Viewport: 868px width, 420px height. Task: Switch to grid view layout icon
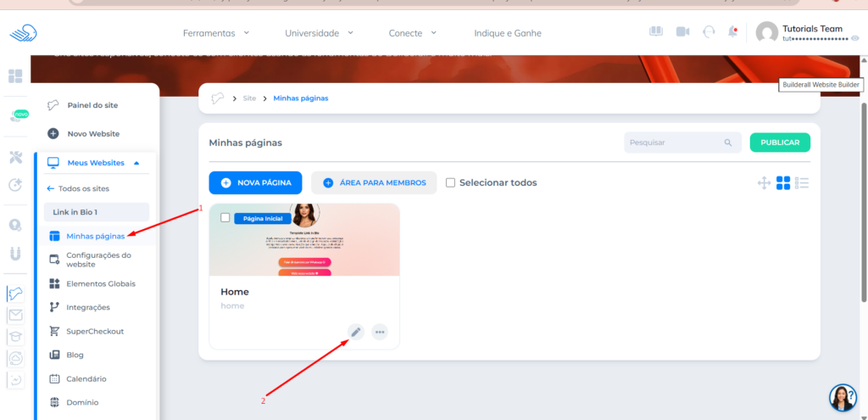783,182
